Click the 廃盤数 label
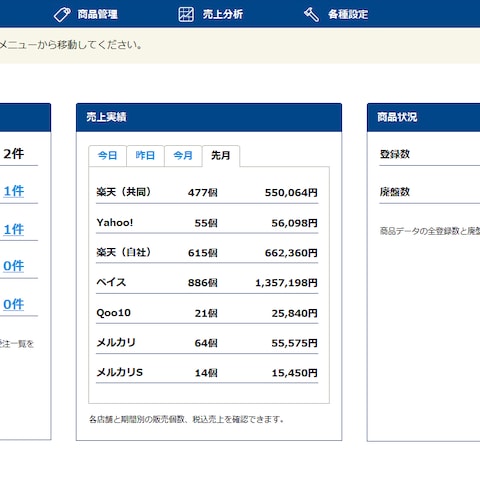 (x=395, y=192)
